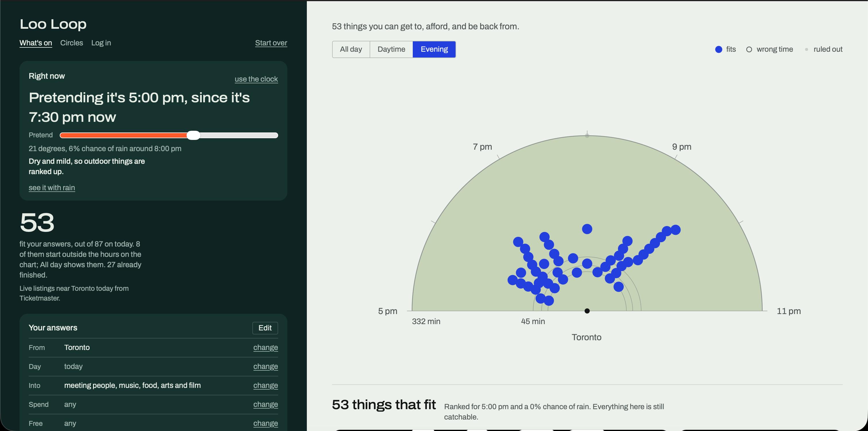Click the Start over link
The height and width of the screenshot is (431, 868).
click(x=271, y=43)
